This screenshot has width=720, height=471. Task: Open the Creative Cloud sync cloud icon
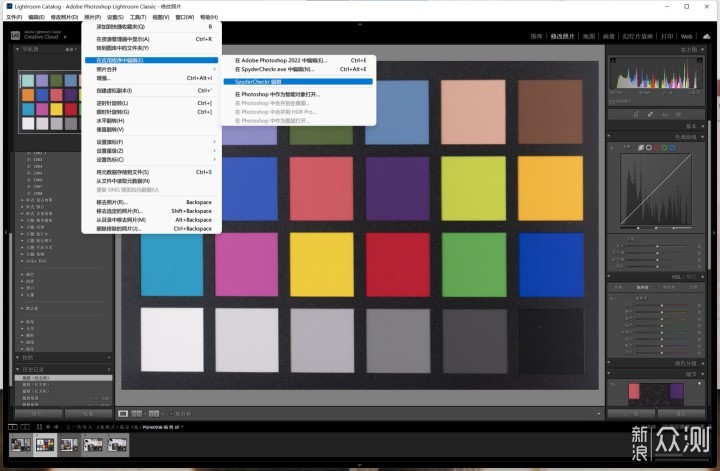pyautogui.click(x=706, y=36)
